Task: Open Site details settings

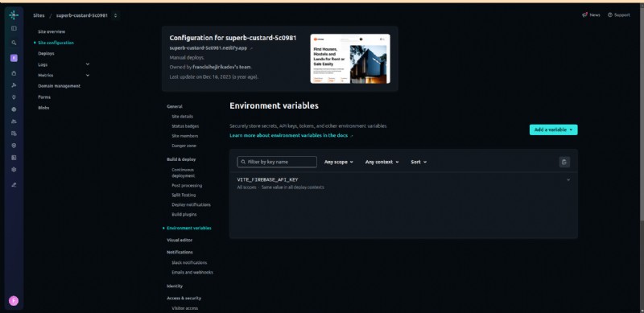Action: tap(183, 117)
